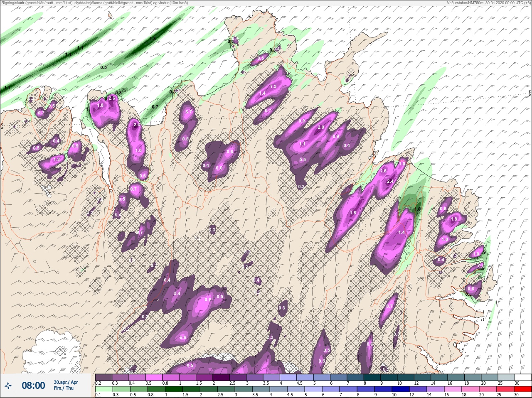Click the weekday label Fim./ Thu

click(x=63, y=388)
